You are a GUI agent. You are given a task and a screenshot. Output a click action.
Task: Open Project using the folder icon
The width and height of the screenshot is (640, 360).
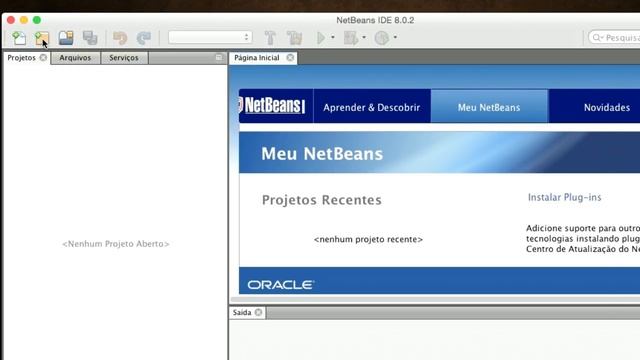pyautogui.click(x=66, y=38)
